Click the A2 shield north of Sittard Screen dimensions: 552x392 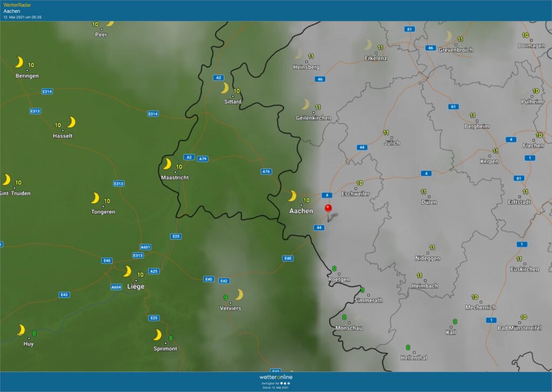point(219,78)
